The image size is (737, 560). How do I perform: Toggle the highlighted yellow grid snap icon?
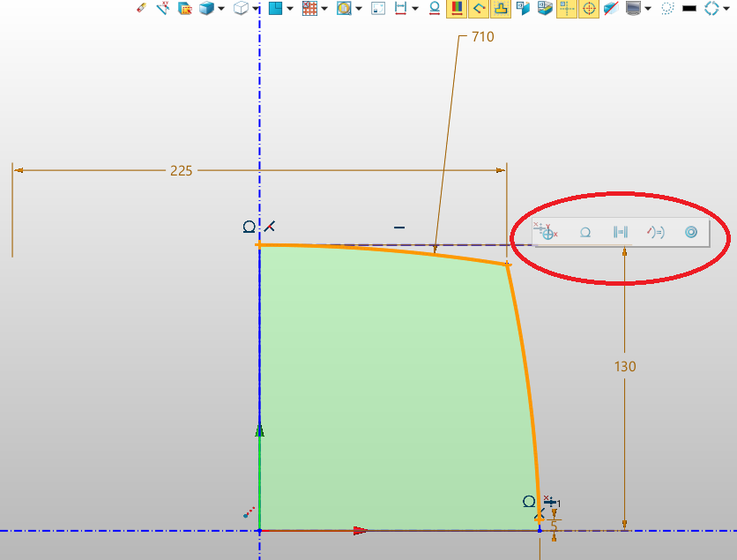(x=567, y=9)
